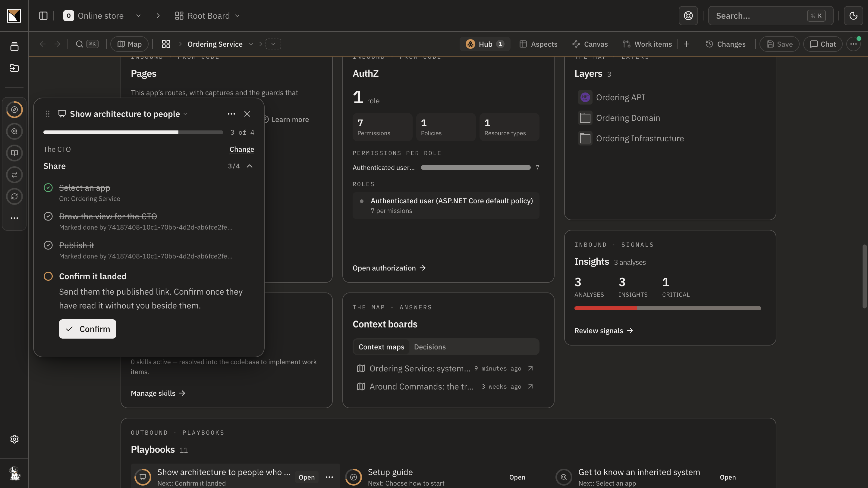This screenshot has width=868, height=488.
Task: Select the Decisions tab in Context boards
Action: point(429,347)
